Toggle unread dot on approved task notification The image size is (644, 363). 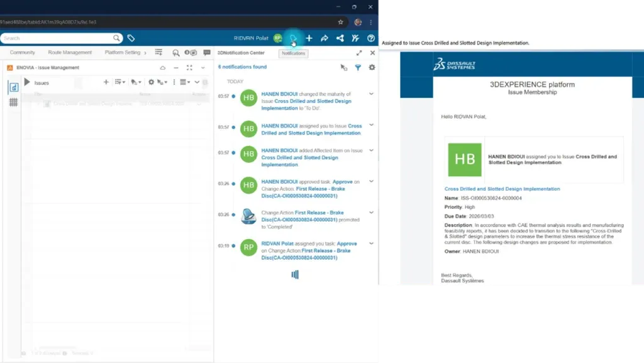click(x=233, y=184)
